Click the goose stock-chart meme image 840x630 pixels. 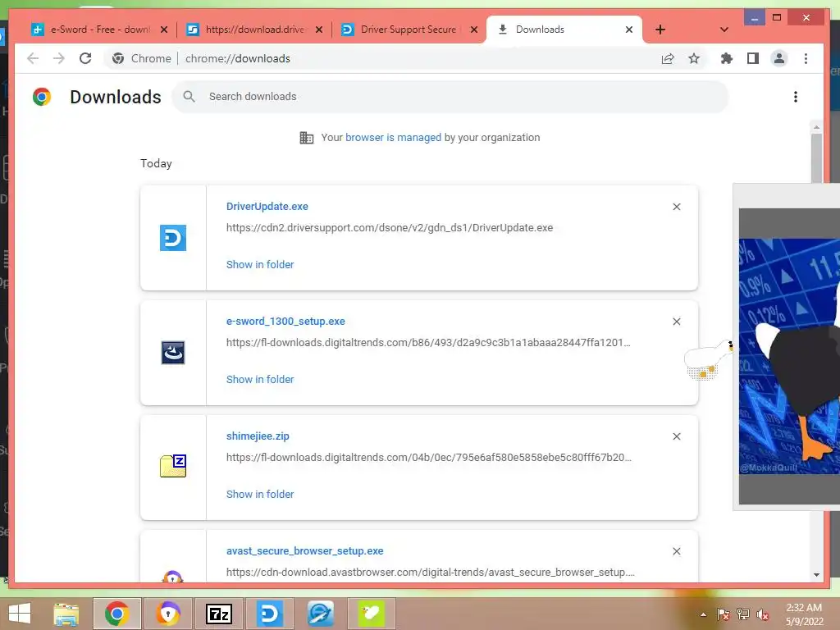click(789, 356)
